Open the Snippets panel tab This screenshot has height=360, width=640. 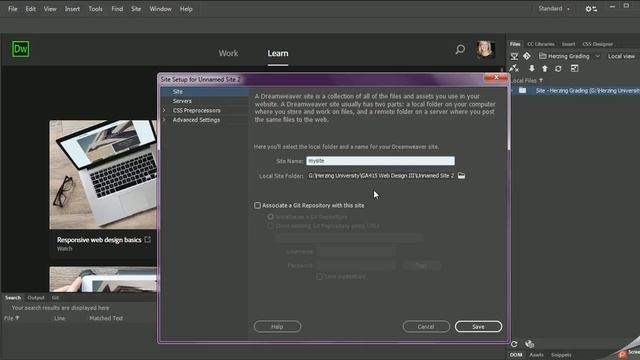(561, 355)
